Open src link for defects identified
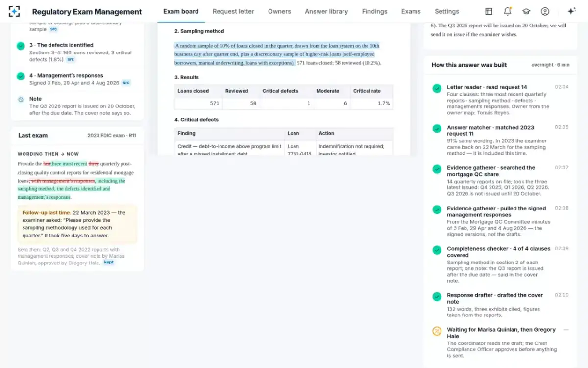The width and height of the screenshot is (588, 368). (71, 59)
